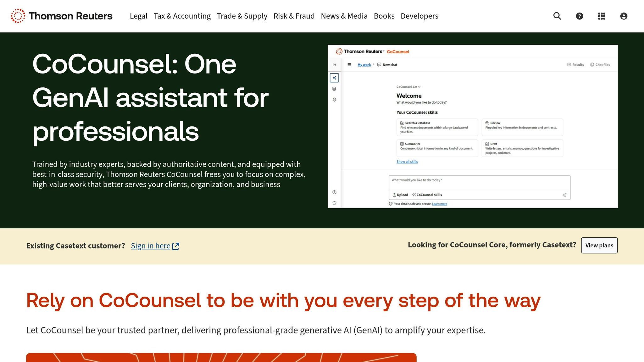Click the help circle icon at preview sidebar bottom

pos(334,192)
